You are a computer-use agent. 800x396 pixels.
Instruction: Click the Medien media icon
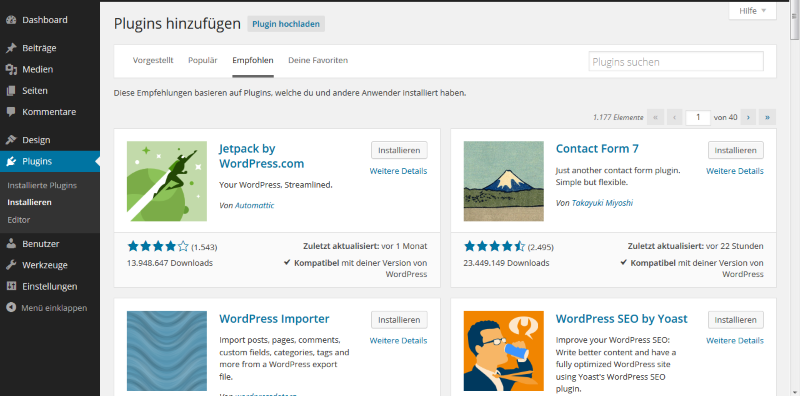(11, 69)
